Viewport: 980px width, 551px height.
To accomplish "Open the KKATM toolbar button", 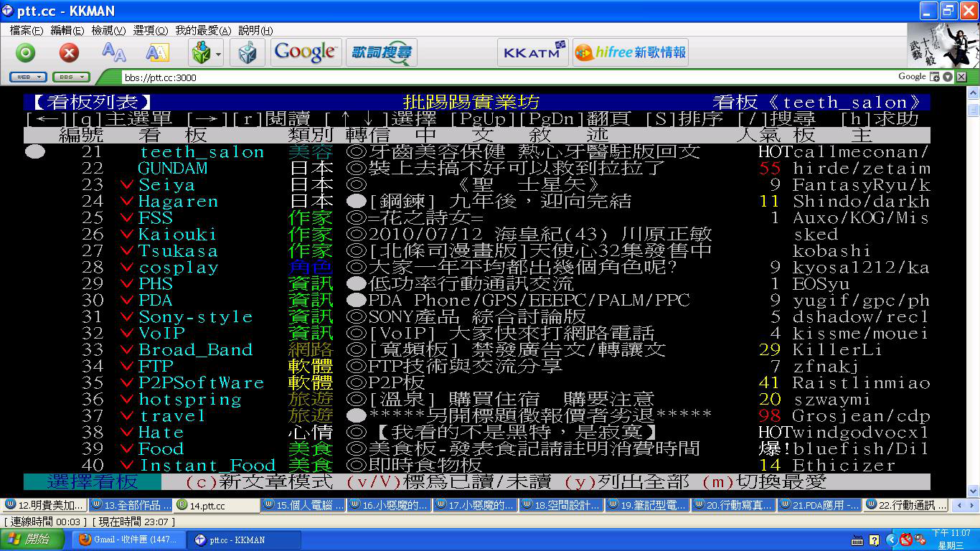I will point(533,52).
